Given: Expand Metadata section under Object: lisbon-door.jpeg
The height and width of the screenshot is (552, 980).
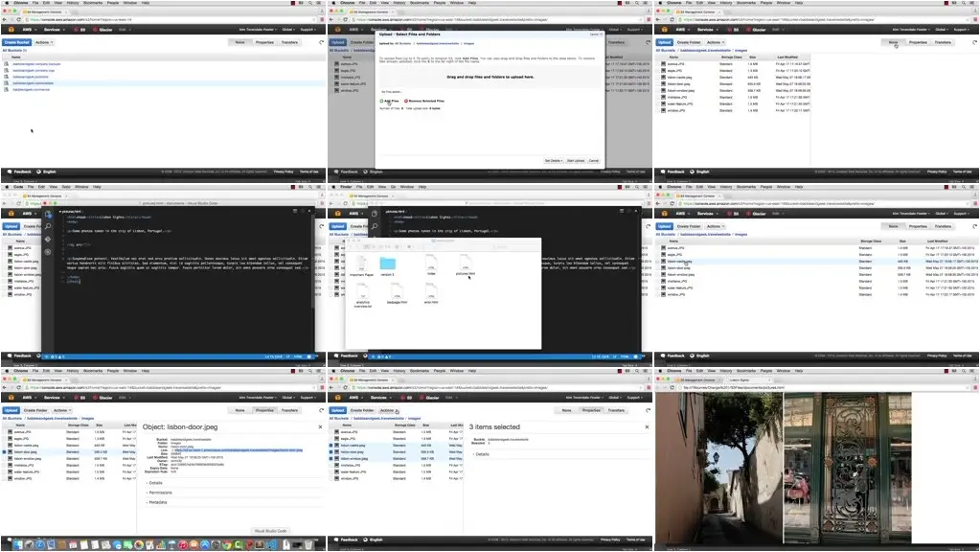Looking at the screenshot, I should pyautogui.click(x=157, y=502).
